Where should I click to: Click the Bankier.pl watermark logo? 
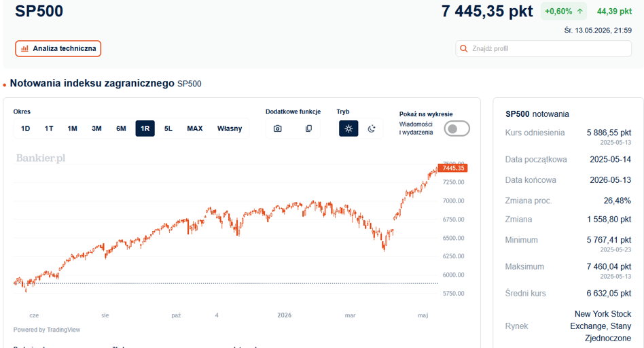click(x=41, y=158)
